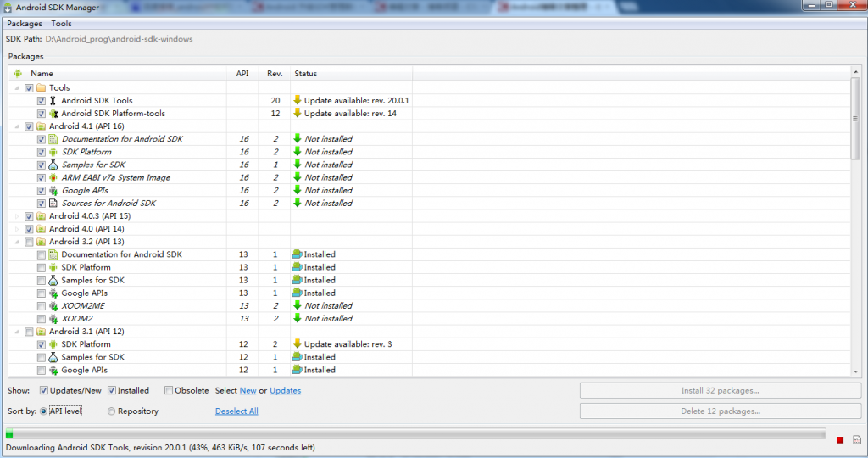Click the Android 4.1 (API 16) folder icon
The width and height of the screenshot is (868, 458).
41,126
